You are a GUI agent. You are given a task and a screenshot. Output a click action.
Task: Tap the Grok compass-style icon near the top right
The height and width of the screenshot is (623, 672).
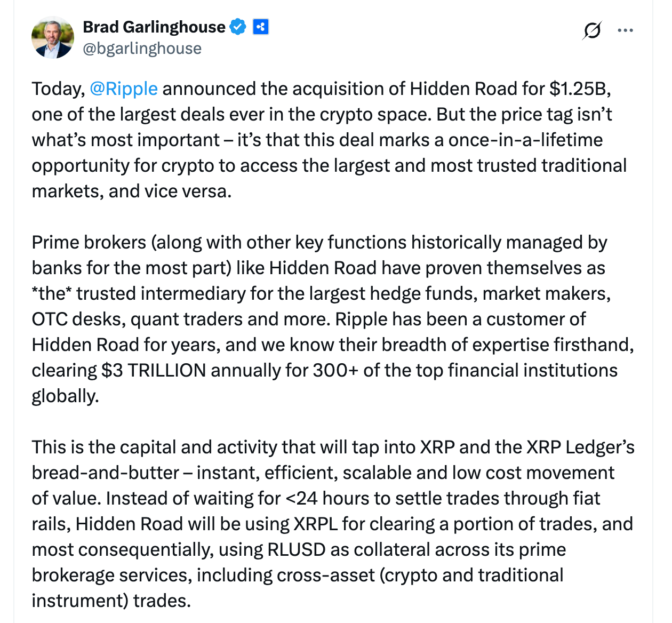point(593,30)
